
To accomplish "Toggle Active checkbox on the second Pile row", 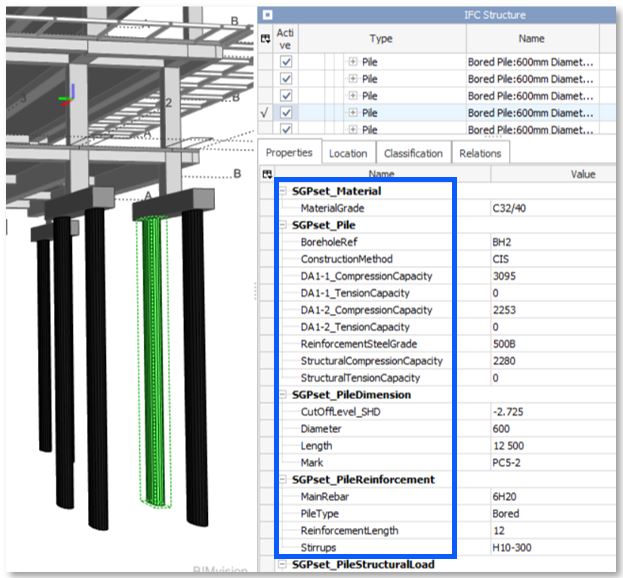I will pos(286,79).
